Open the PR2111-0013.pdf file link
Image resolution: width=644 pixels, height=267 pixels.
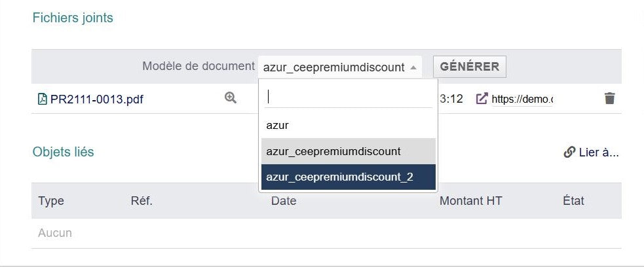(96, 99)
